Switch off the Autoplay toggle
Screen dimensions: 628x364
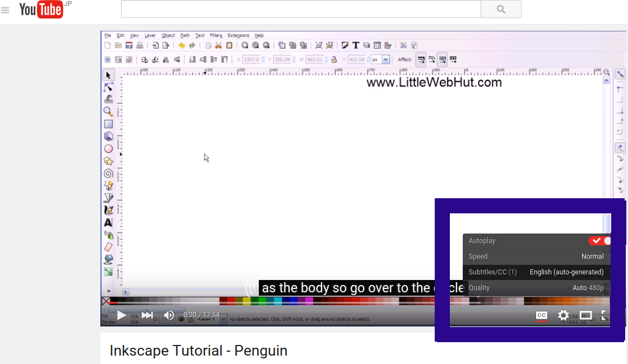point(599,241)
